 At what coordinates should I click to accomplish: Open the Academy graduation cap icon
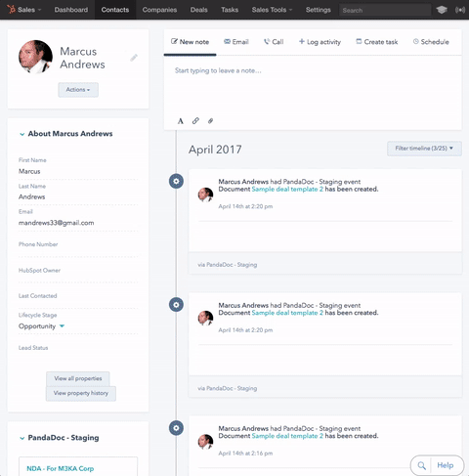point(442,10)
